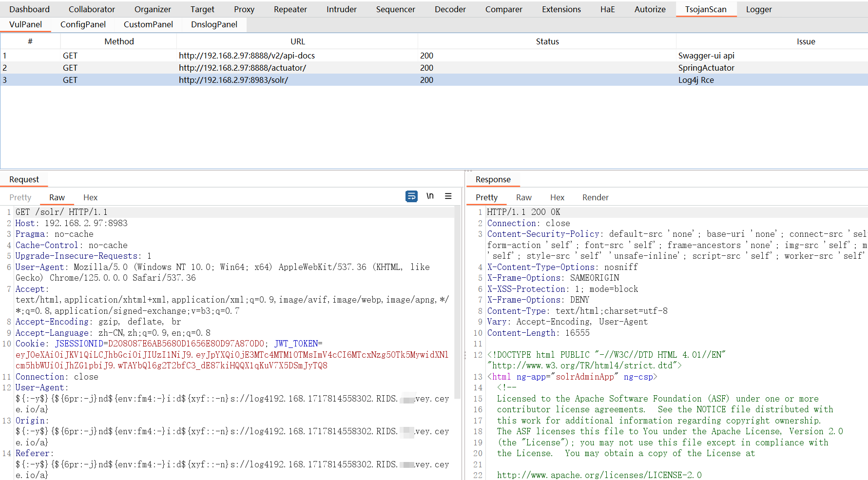This screenshot has height=480, width=868.
Task: Select the VulPanel sub-tab
Action: click(x=25, y=24)
